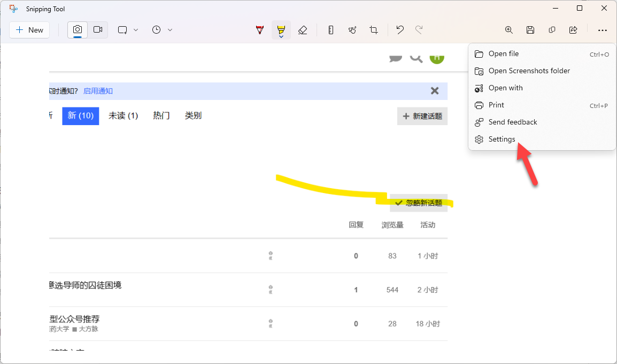Screen dimensions: 617x364
Task: Choose Print from the open menu
Action: 496,105
